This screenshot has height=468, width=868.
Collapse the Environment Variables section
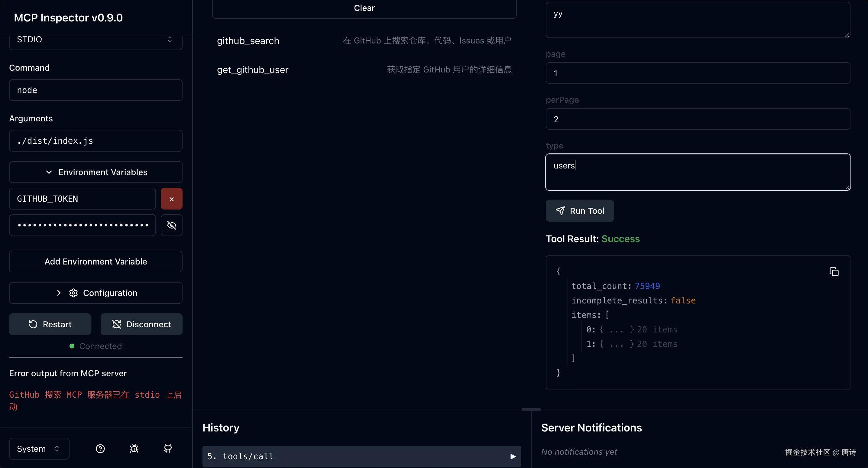point(96,172)
